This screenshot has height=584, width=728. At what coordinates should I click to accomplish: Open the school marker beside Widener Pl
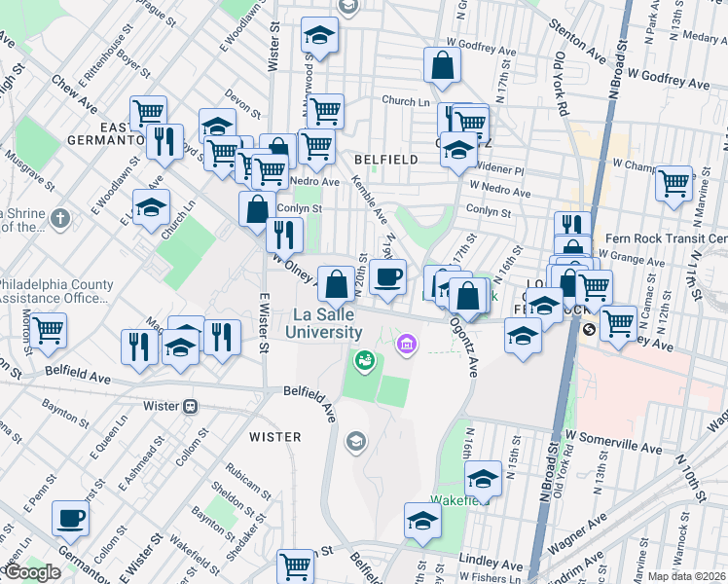click(458, 153)
